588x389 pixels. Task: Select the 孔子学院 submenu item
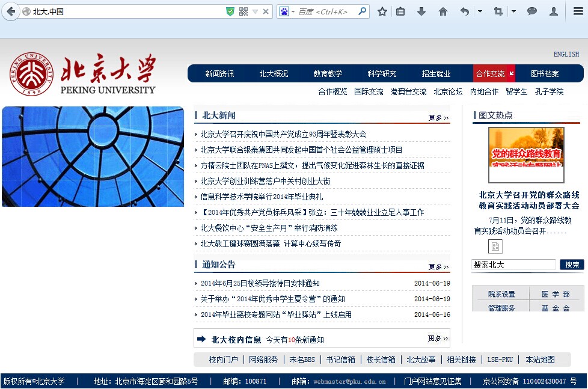point(549,91)
